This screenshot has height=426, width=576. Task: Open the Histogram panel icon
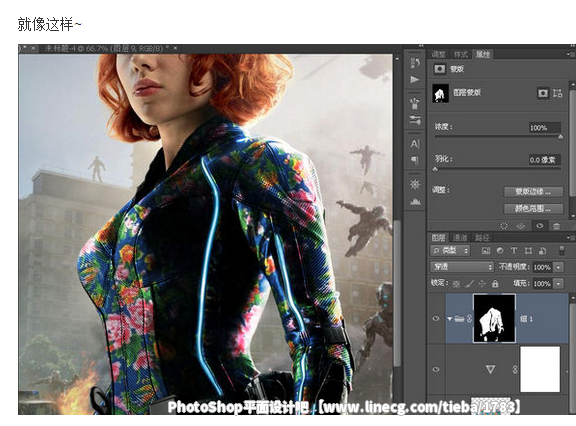(x=415, y=201)
